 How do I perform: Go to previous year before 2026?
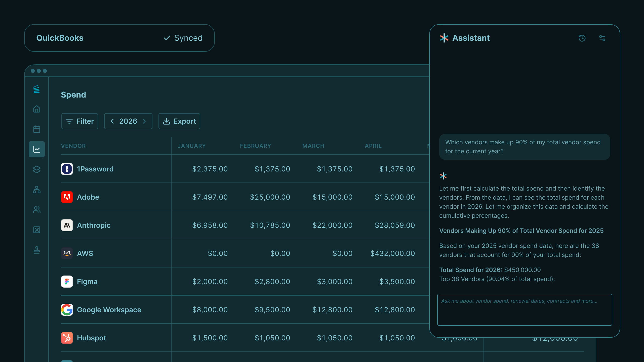[x=112, y=121]
